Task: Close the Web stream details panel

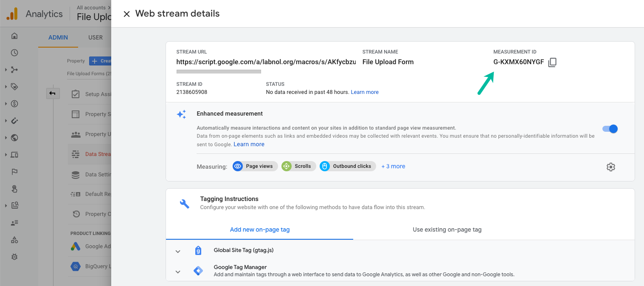Action: click(127, 14)
